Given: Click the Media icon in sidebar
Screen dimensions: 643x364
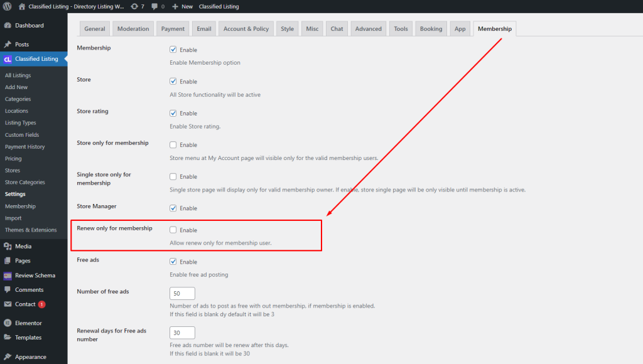Looking at the screenshot, I should (x=8, y=247).
